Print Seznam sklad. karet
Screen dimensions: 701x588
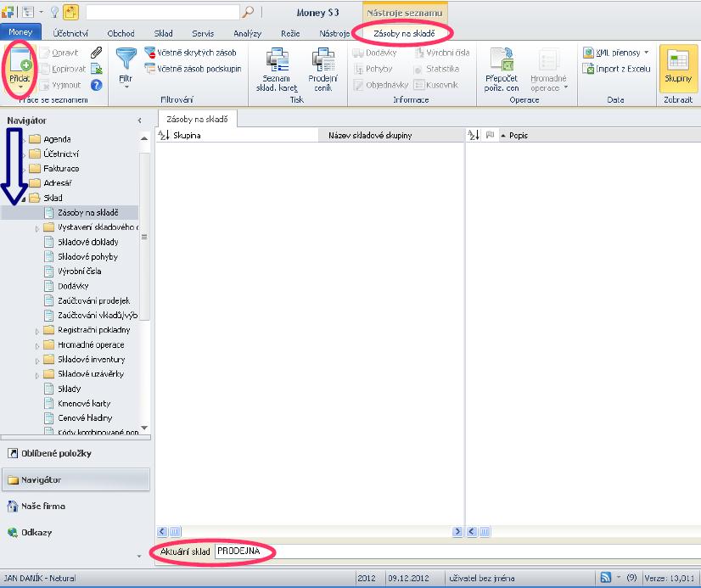click(x=278, y=70)
